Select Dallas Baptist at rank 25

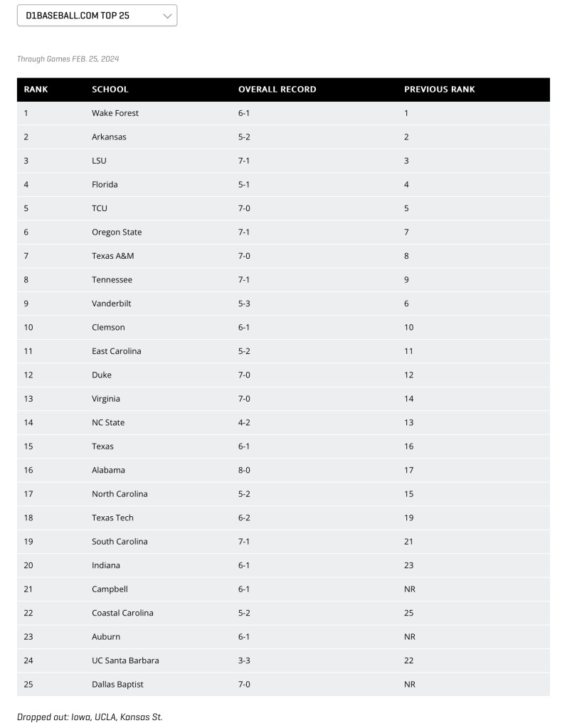[117, 685]
